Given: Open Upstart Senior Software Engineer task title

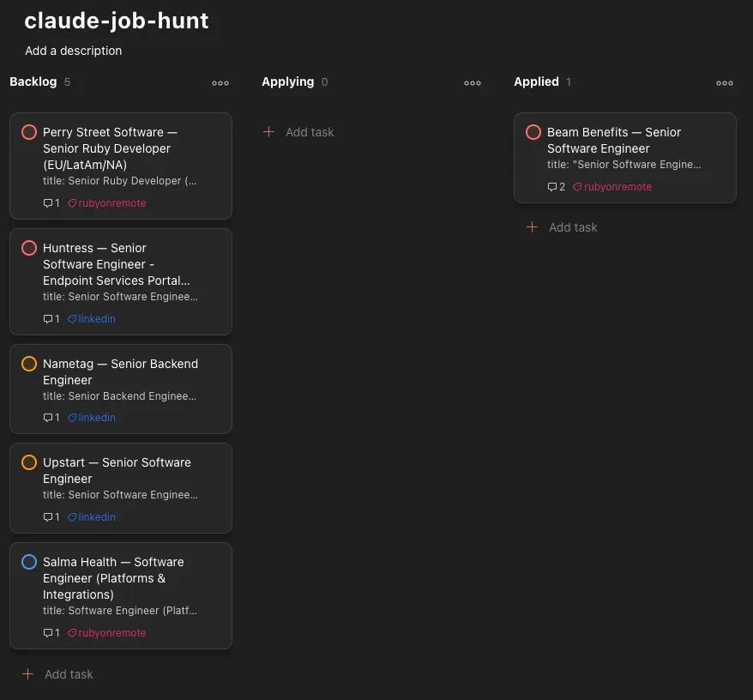Looking at the screenshot, I should [x=117, y=470].
